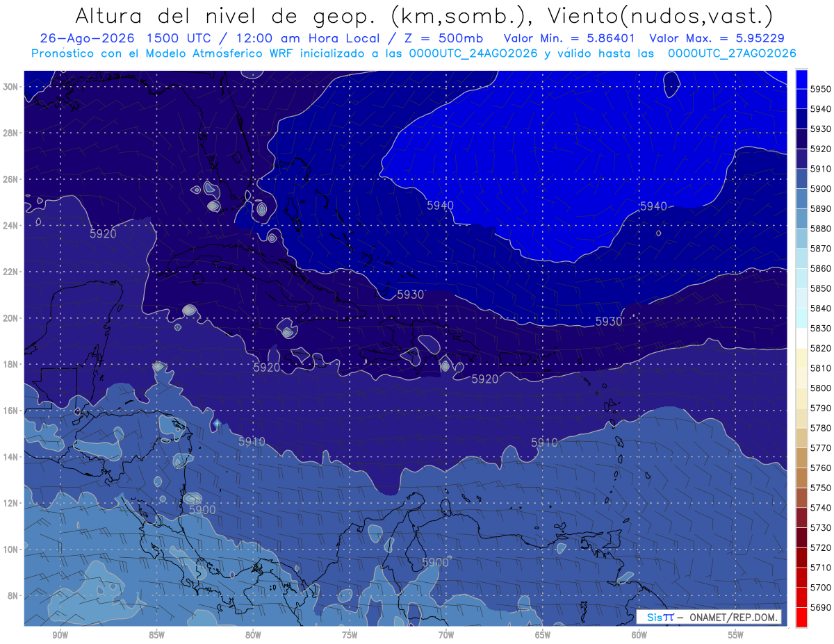The width and height of the screenshot is (834, 644).
Task: Click the brightest blue swatch above 5950
Action: click(801, 79)
